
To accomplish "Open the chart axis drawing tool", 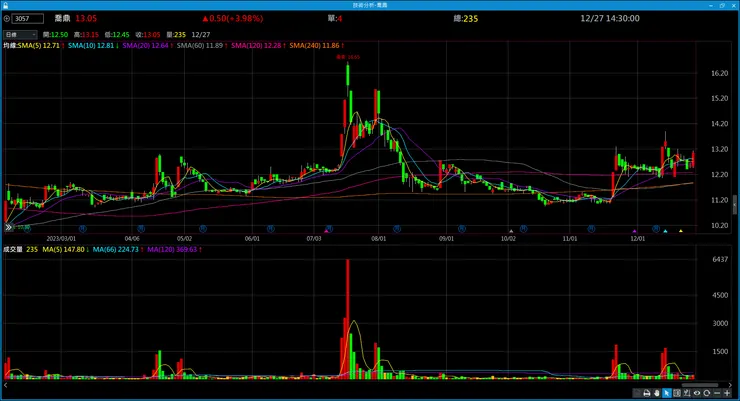I will (x=687, y=393).
